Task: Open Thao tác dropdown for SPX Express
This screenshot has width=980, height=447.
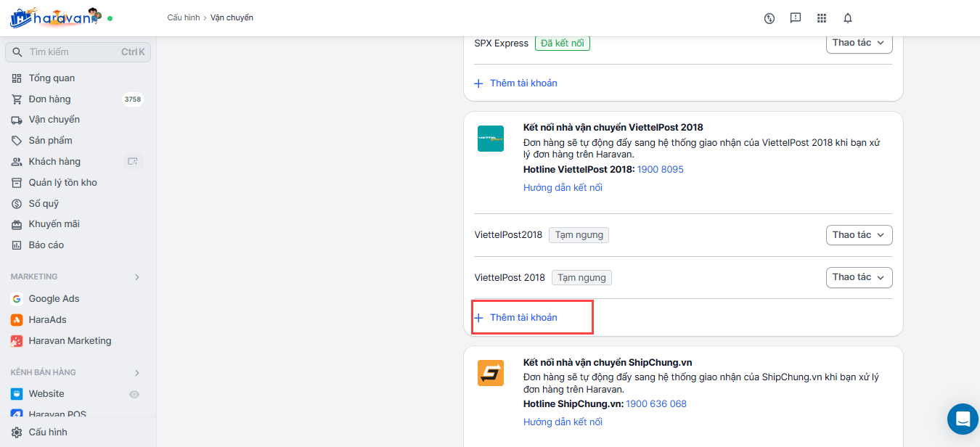Action: 859,43
